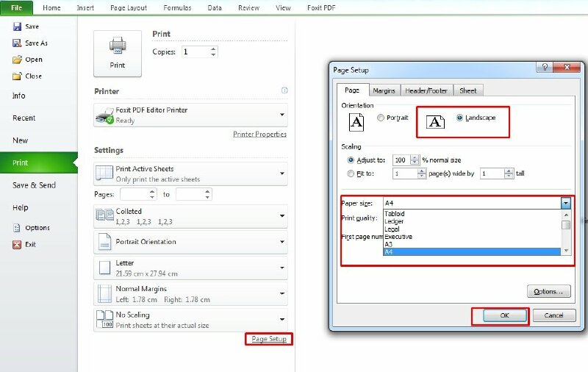
Task: Expand the Foxit PDF Editor Printer dropdown
Action: [282, 115]
